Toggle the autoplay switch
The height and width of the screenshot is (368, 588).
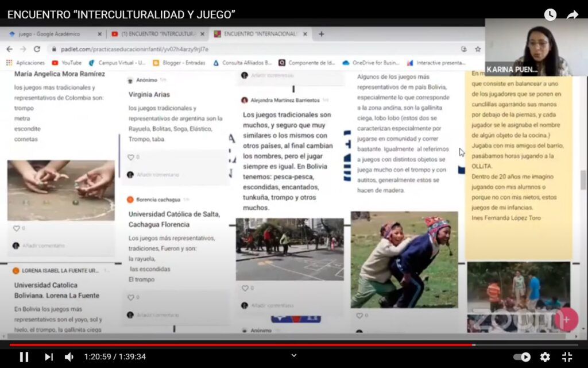click(522, 356)
